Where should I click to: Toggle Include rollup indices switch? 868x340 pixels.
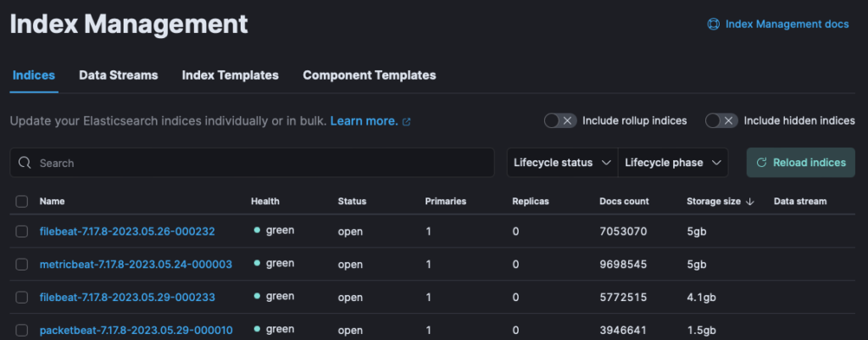560,121
